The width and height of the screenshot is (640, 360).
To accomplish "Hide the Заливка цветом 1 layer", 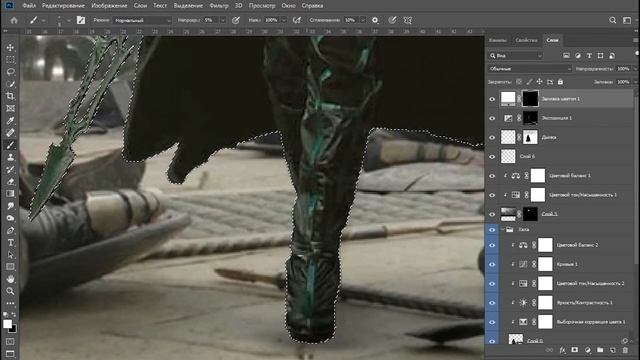I will (492, 99).
